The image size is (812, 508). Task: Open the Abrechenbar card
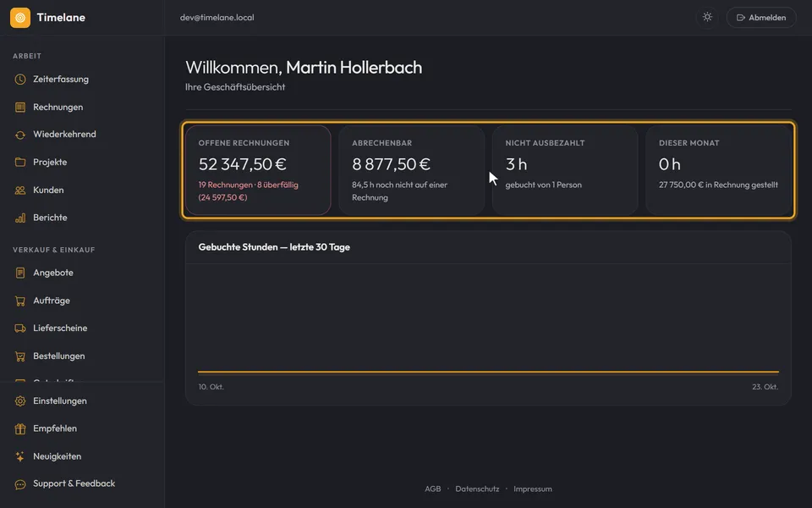[x=412, y=170]
